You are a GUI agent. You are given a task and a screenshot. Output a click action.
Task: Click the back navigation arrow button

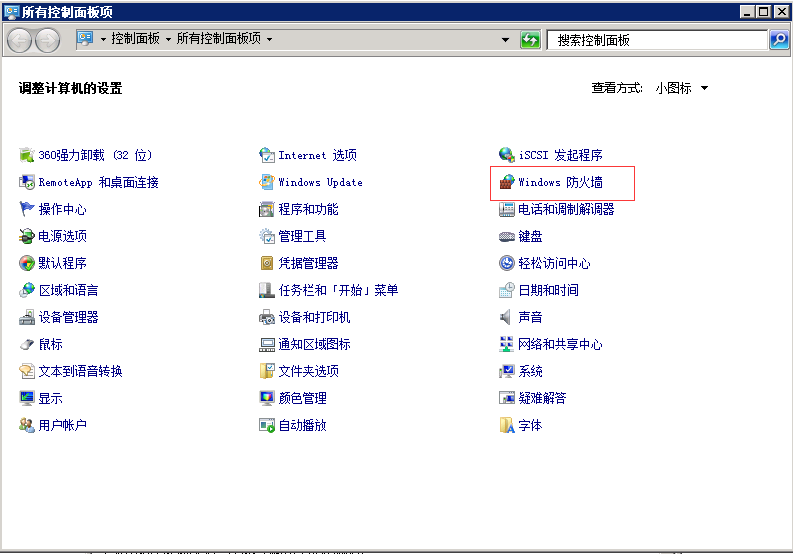coord(20,40)
